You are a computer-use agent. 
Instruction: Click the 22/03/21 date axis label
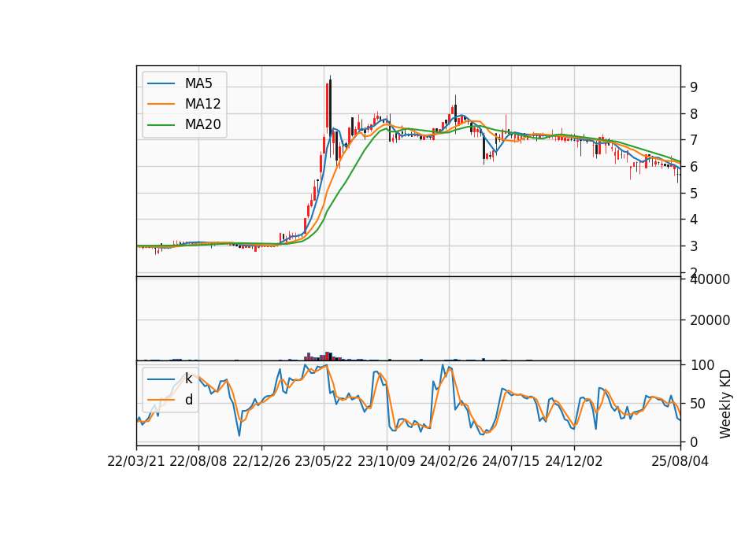136,461
